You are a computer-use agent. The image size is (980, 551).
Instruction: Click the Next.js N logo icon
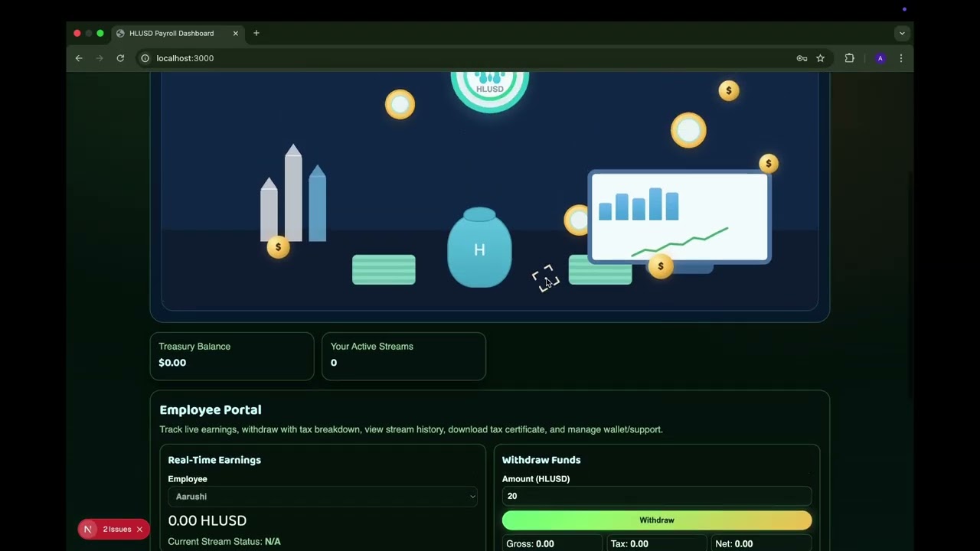88,530
